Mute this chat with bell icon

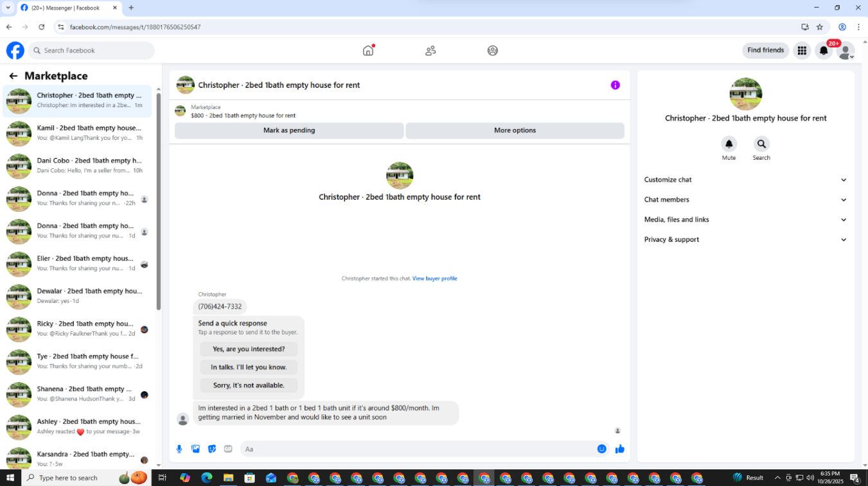[x=729, y=144]
